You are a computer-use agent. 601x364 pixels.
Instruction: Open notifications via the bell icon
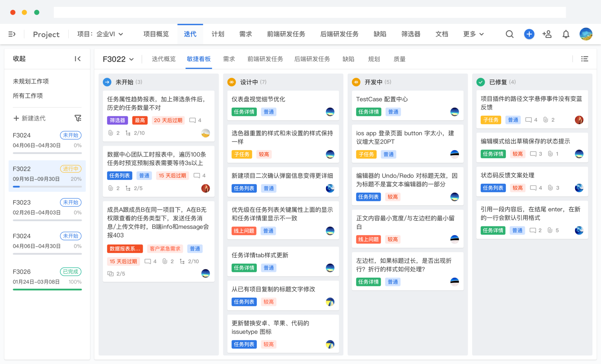click(565, 34)
